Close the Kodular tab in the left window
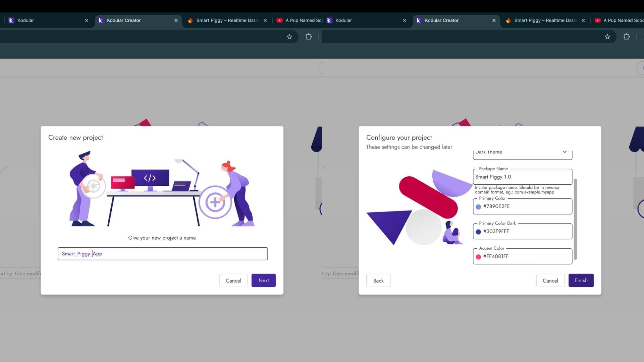 click(x=87, y=20)
